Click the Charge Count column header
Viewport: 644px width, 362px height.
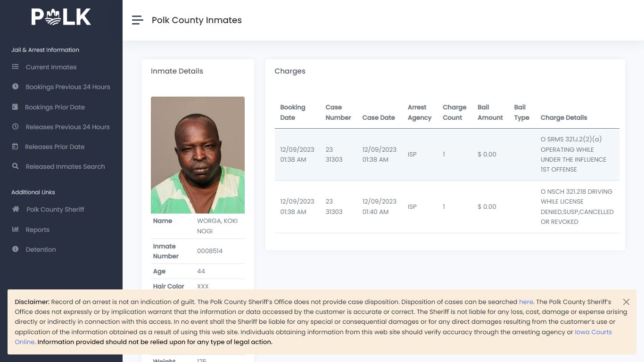tap(454, 112)
